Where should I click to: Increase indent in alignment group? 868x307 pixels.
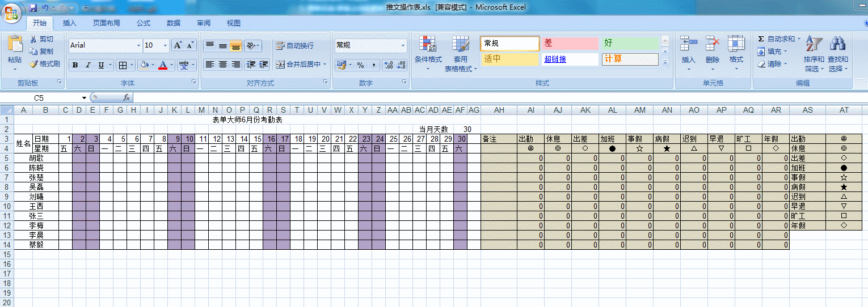pos(264,65)
